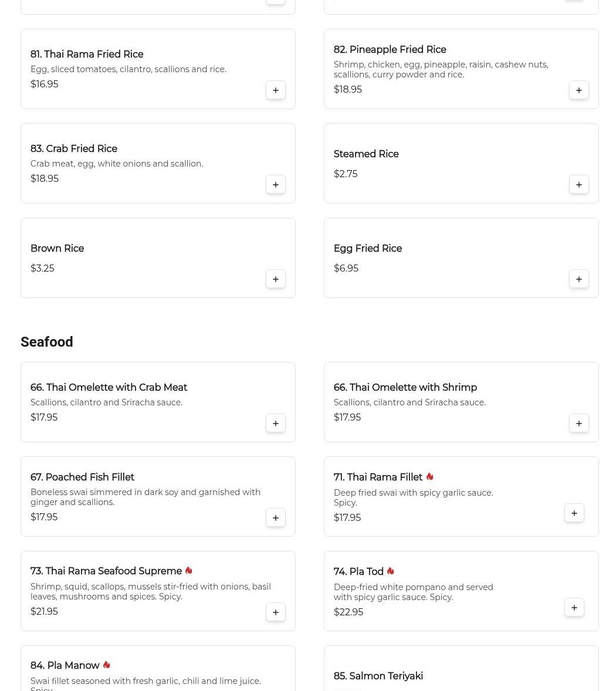Click plus button for Pla Tod
The image size is (616, 691).
(x=574, y=608)
